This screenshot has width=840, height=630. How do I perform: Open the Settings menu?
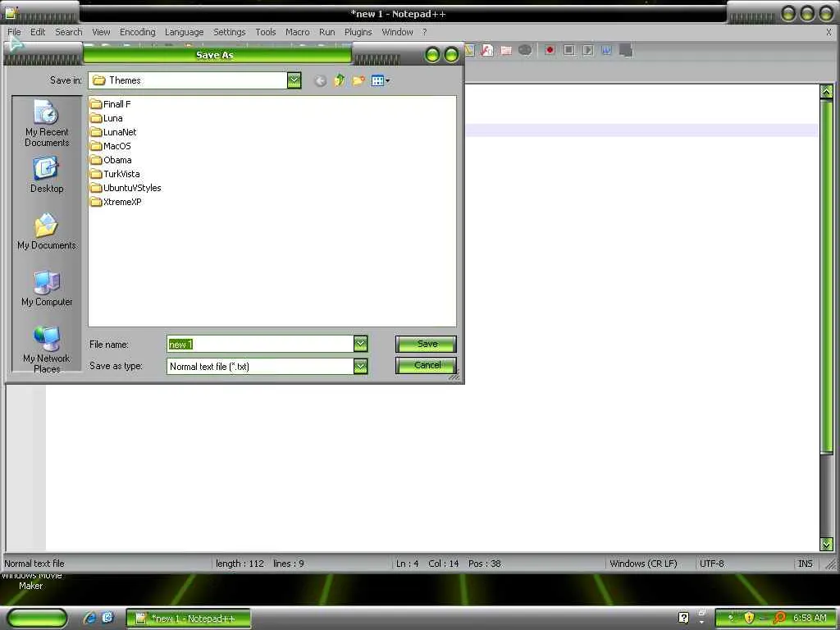[x=230, y=32]
